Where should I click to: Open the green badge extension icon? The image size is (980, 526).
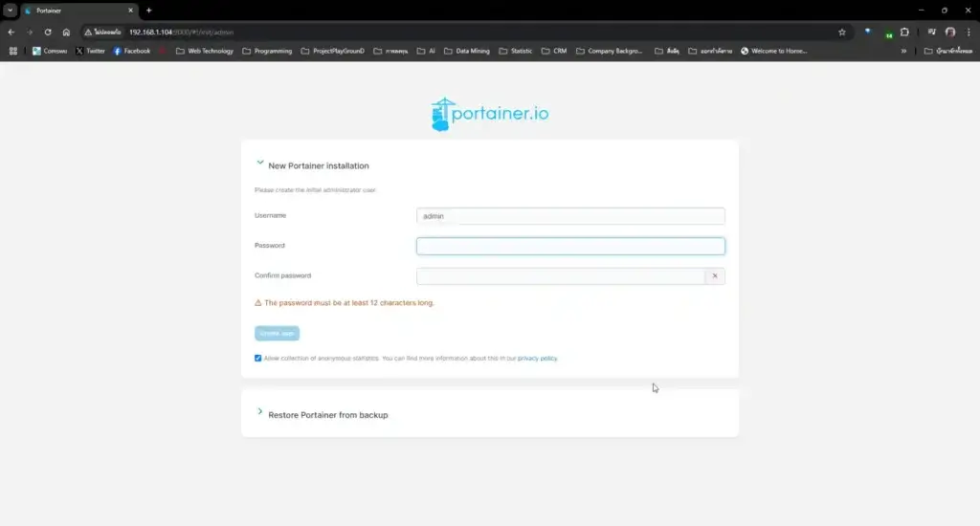pyautogui.click(x=888, y=33)
